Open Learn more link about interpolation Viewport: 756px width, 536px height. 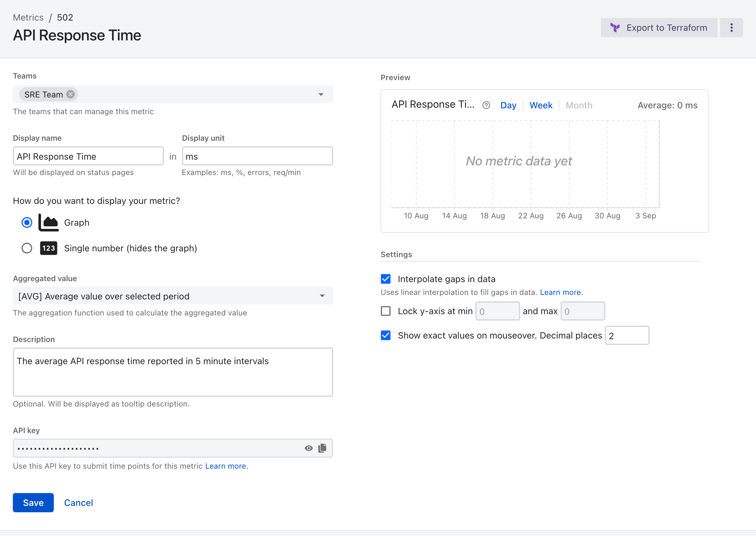(561, 292)
